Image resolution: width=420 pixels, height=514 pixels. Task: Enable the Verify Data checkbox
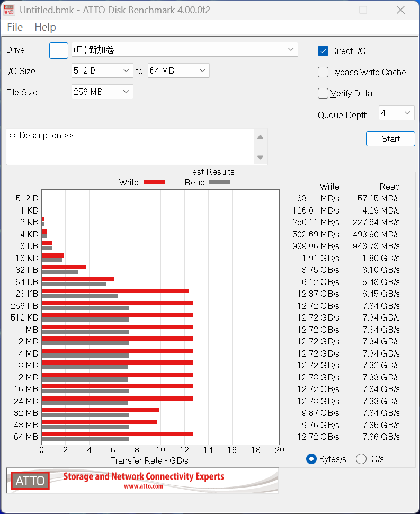click(x=323, y=93)
